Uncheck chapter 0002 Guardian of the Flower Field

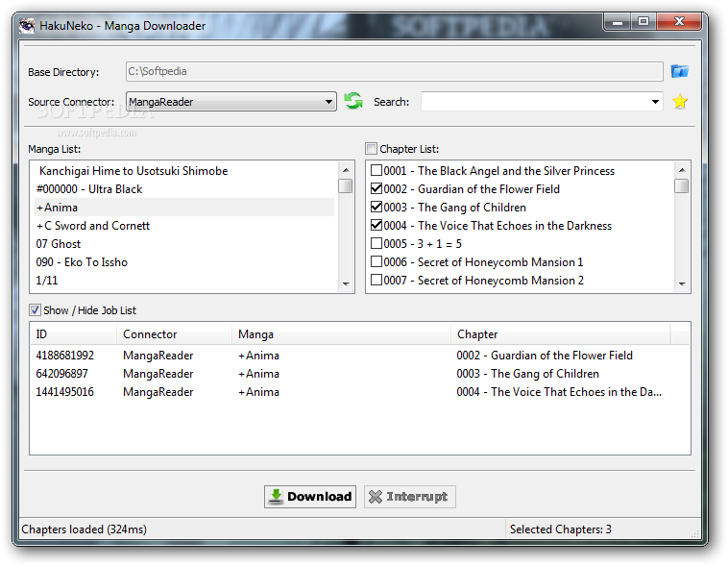376,188
